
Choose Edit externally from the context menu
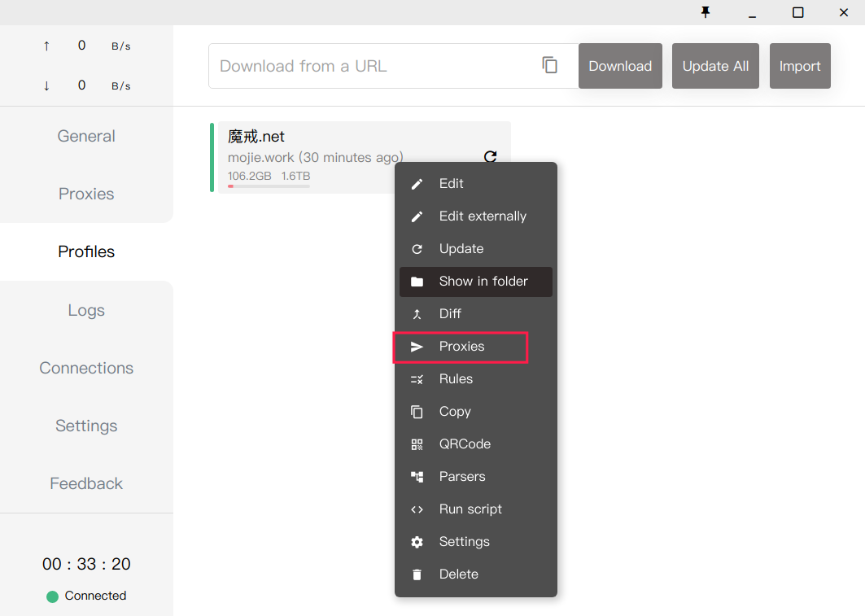[475, 216]
